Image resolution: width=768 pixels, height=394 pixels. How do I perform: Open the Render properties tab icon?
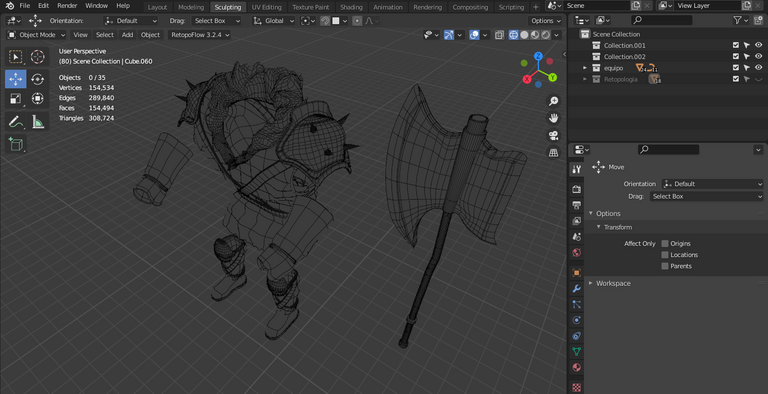coord(576,189)
